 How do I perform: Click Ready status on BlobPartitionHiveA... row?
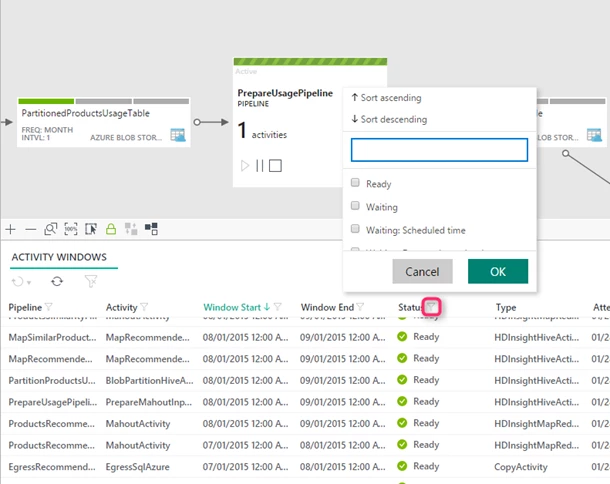coord(426,380)
